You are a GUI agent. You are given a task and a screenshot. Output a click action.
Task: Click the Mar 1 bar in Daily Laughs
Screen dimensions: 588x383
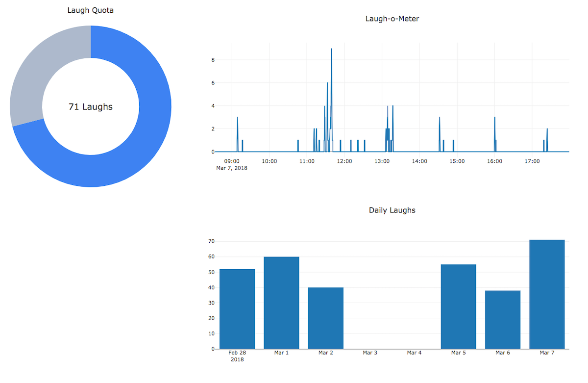click(281, 303)
